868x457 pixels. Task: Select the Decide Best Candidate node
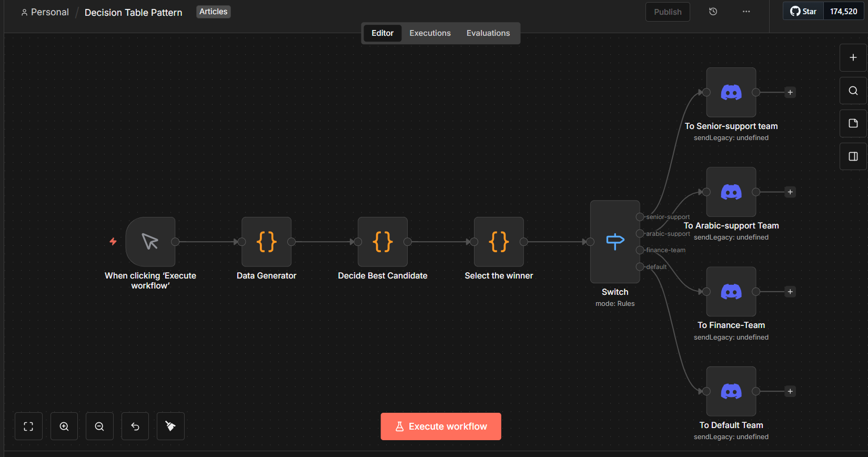pyautogui.click(x=382, y=242)
